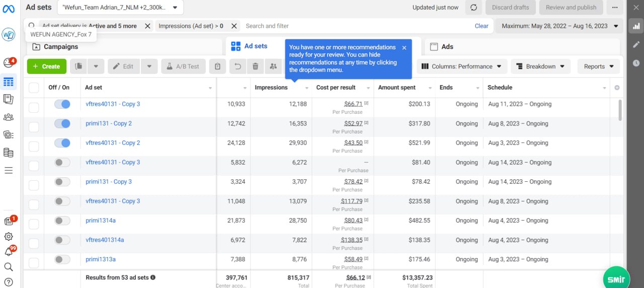The image size is (644, 288).
Task: Open the date range dropdown
Action: (x=559, y=26)
